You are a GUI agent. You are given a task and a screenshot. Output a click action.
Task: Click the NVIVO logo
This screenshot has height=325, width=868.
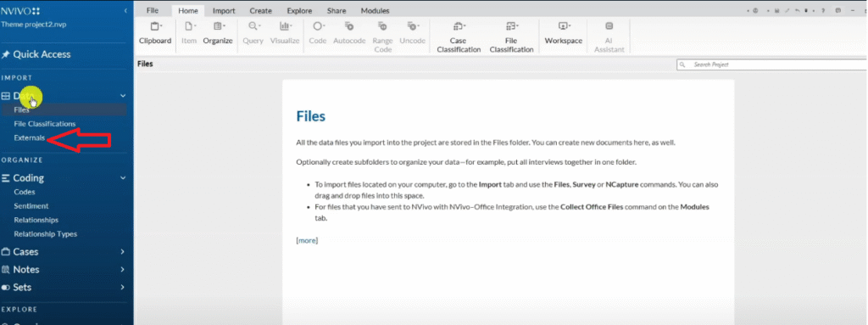point(20,10)
